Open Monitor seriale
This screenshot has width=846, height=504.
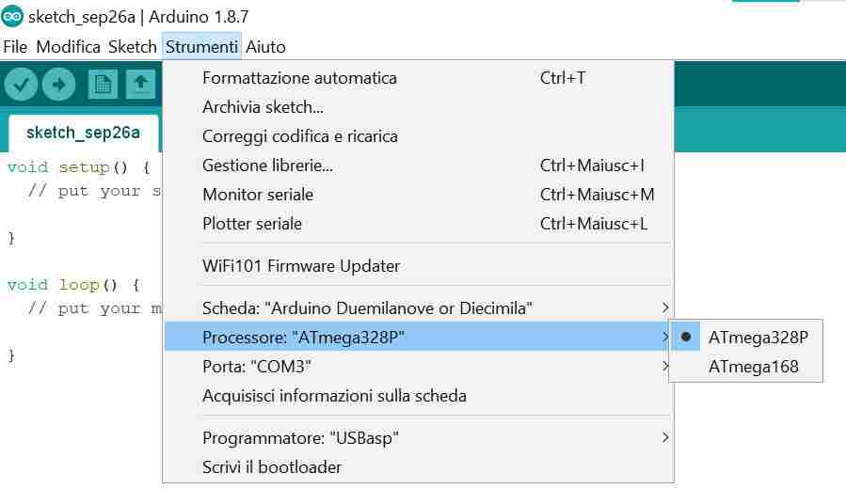258,195
